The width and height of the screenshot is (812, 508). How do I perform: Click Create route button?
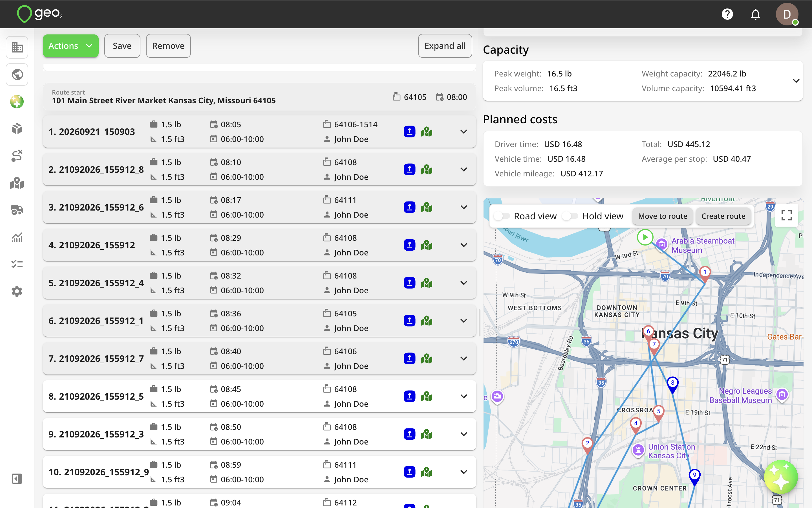723,216
